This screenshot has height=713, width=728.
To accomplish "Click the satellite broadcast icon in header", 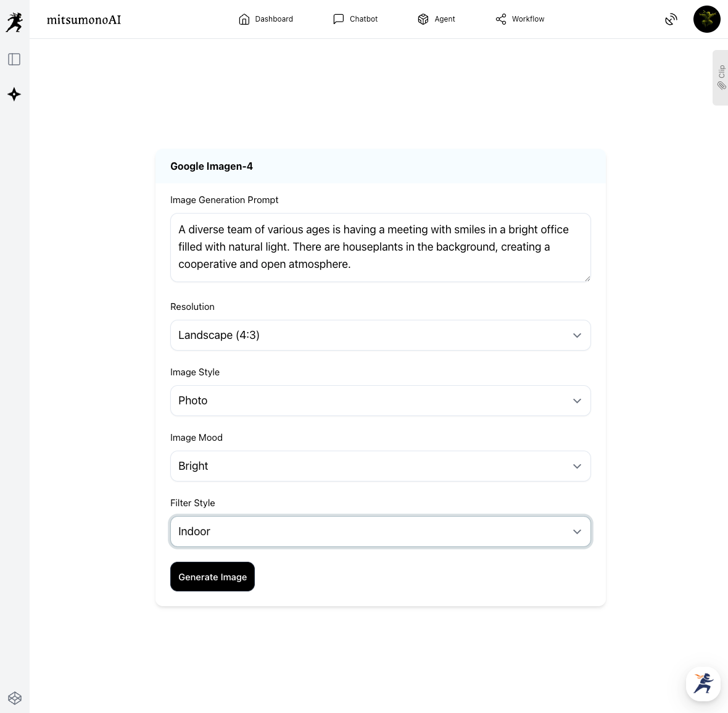I will tap(671, 20).
